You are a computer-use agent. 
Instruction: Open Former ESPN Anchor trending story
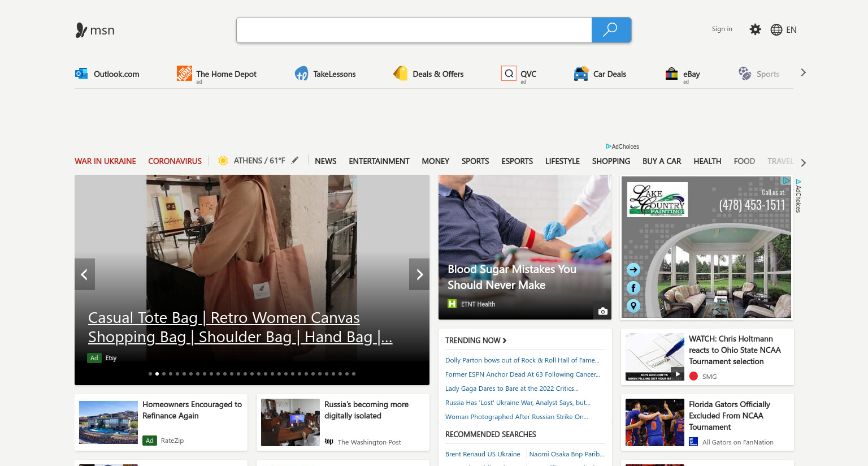pyautogui.click(x=523, y=374)
